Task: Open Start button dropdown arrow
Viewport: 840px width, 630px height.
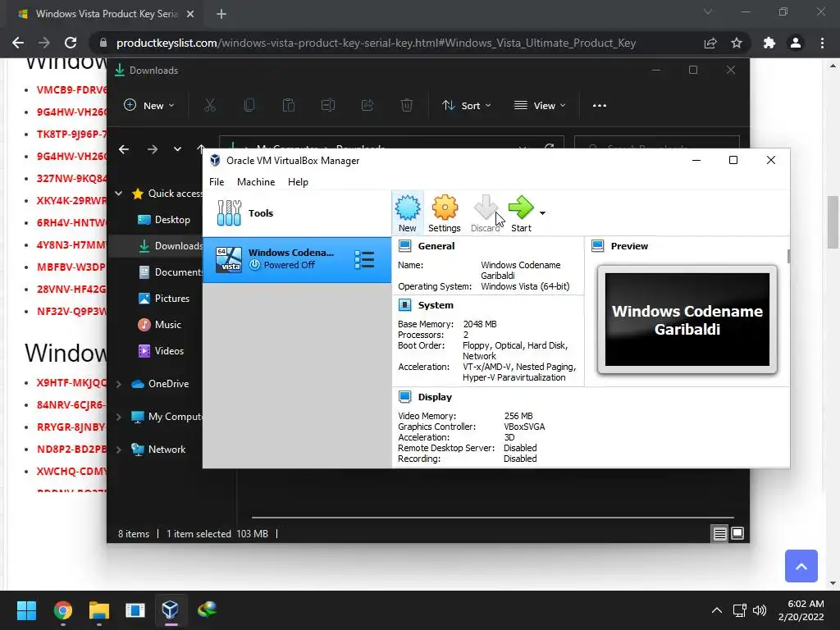Action: click(x=543, y=213)
